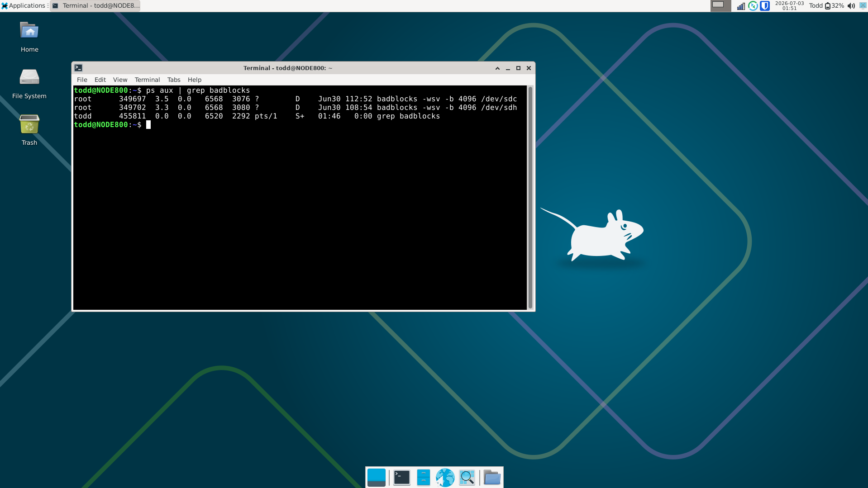This screenshot has height=488, width=868.
Task: Open the Todd user session menu
Action: 816,6
